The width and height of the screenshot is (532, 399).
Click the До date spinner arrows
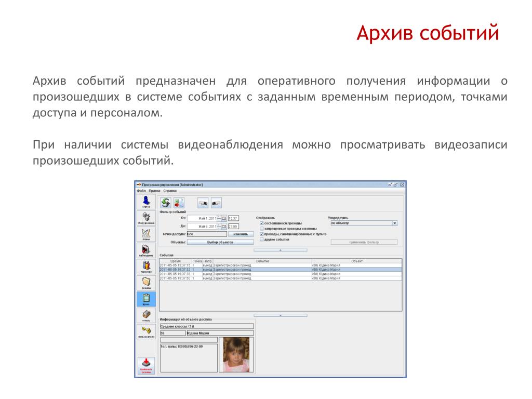coord(219,227)
